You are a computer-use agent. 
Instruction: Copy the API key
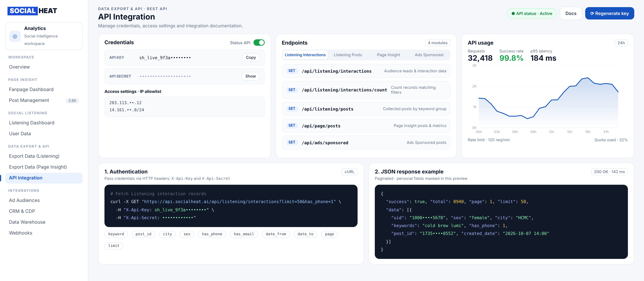point(250,58)
